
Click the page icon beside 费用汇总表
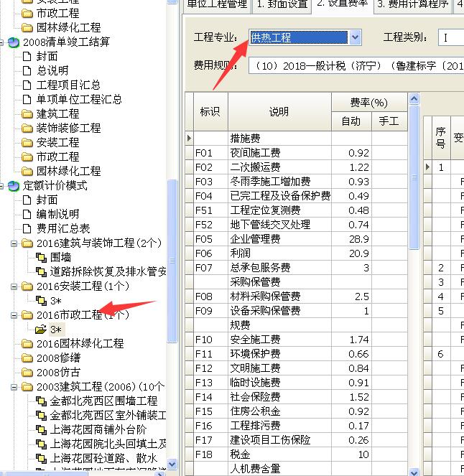27,228
